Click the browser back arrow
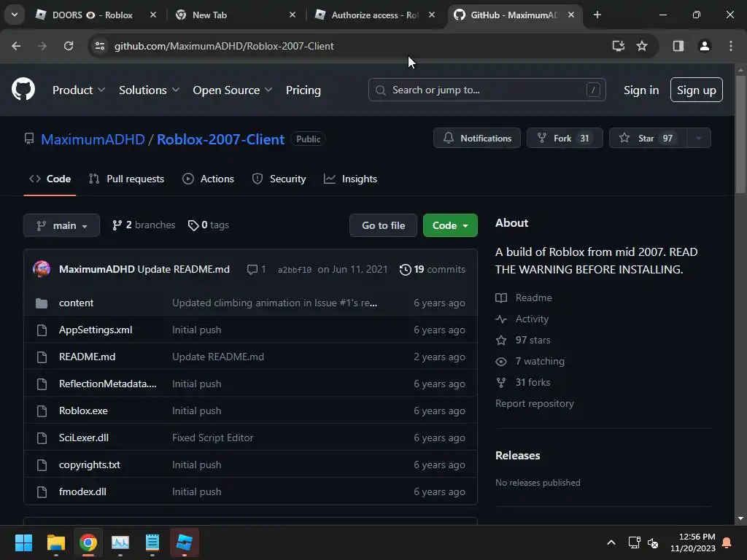The height and width of the screenshot is (560, 747). 16,46
